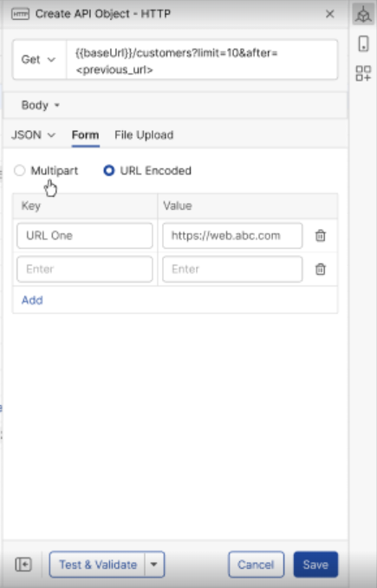Switch to the File Upload tab

(x=144, y=135)
